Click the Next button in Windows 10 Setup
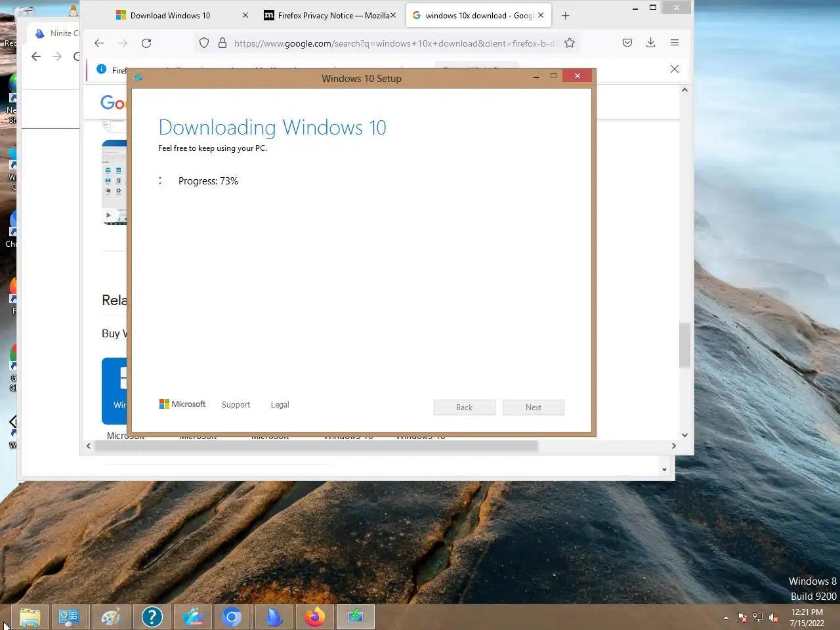 click(x=534, y=408)
